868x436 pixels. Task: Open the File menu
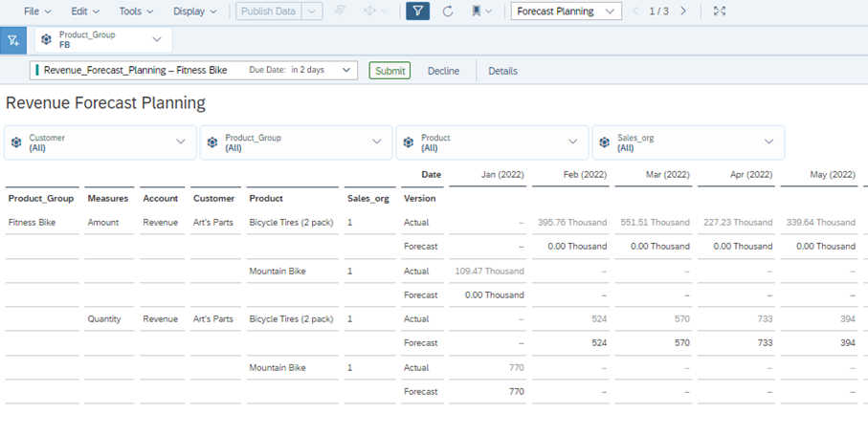(x=37, y=11)
